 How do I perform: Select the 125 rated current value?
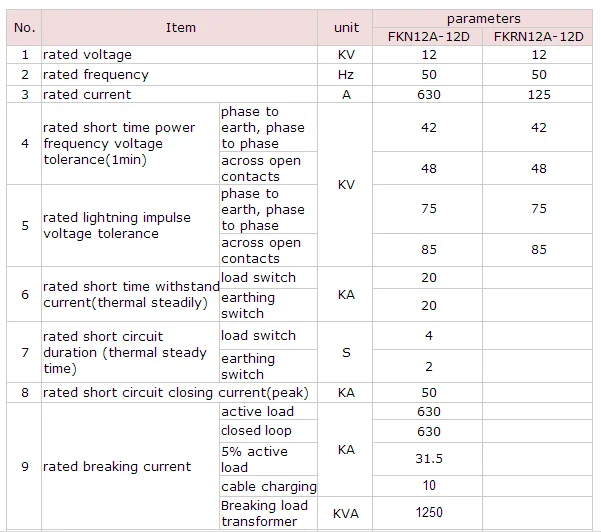pyautogui.click(x=539, y=95)
